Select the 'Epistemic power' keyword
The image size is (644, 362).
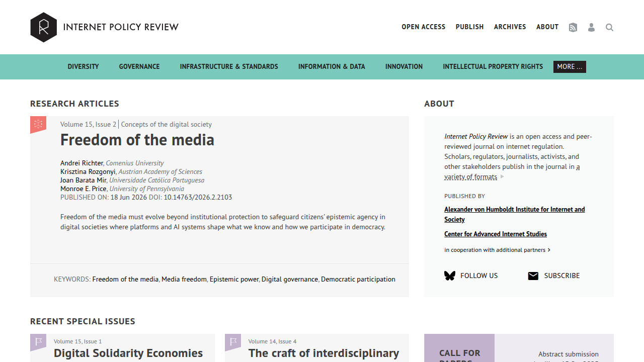tap(234, 279)
